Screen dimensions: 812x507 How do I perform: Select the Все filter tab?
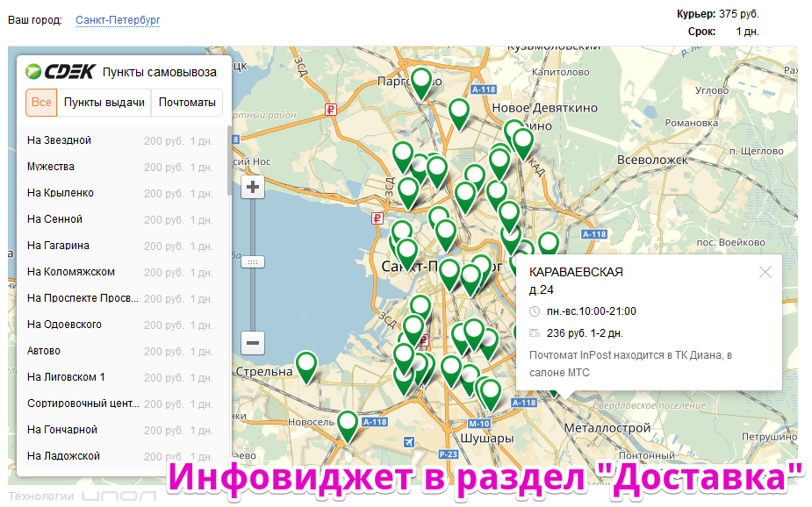41,103
